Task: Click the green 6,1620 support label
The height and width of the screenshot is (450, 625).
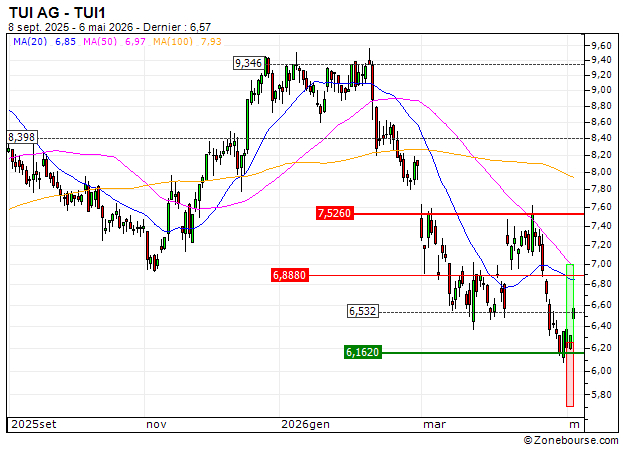Action: click(x=363, y=352)
